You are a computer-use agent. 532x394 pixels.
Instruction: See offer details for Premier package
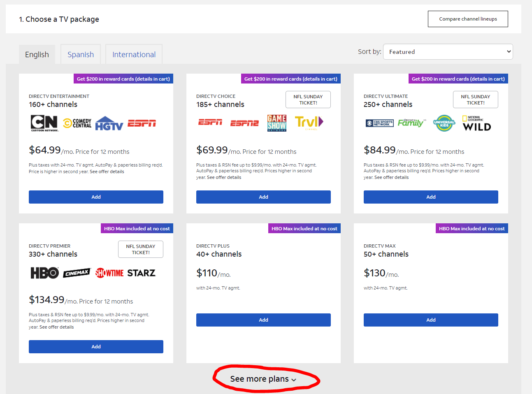tap(57, 327)
